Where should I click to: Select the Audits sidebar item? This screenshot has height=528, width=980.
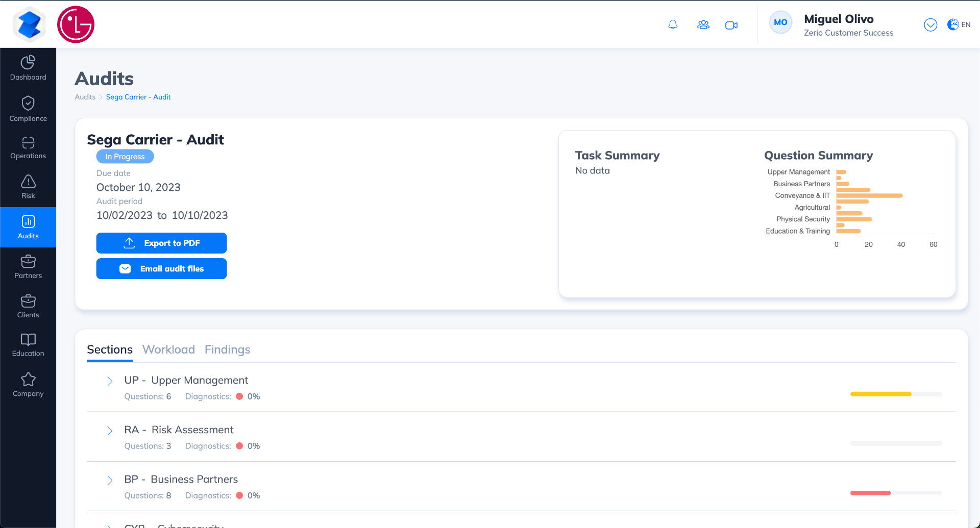(28, 227)
